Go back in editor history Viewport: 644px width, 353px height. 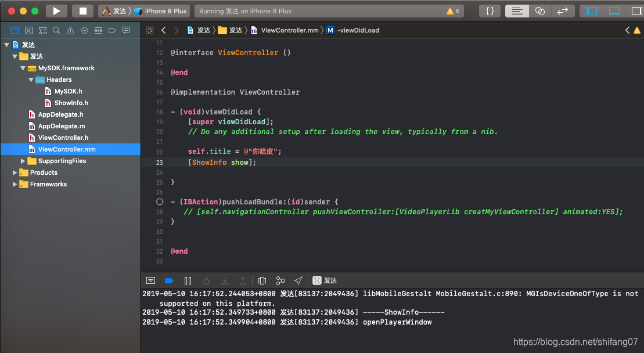click(163, 30)
